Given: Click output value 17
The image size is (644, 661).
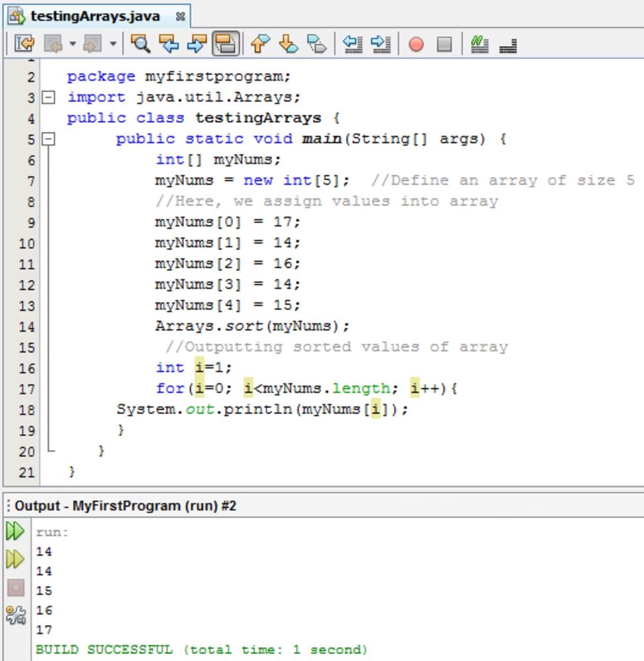Looking at the screenshot, I should click(44, 630).
